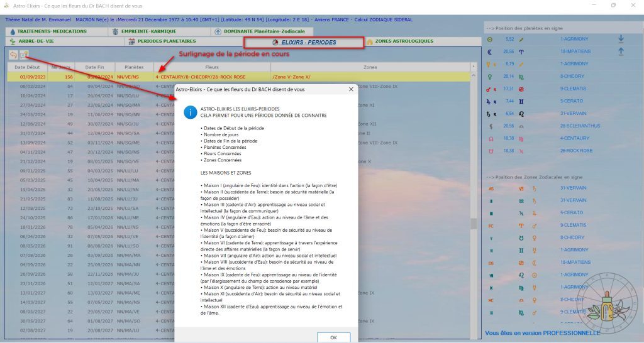Click the Sun planet symbol
This screenshot has height=343, width=644.
coord(490,39)
